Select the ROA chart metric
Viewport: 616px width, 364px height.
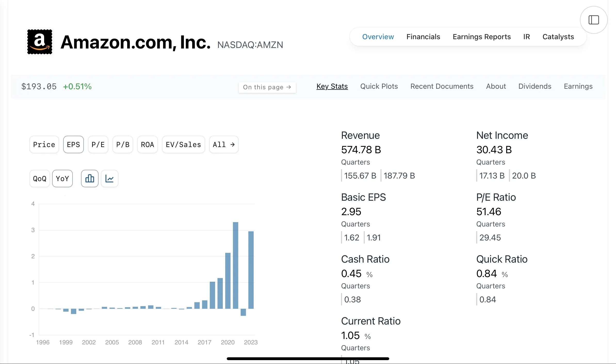point(148,144)
